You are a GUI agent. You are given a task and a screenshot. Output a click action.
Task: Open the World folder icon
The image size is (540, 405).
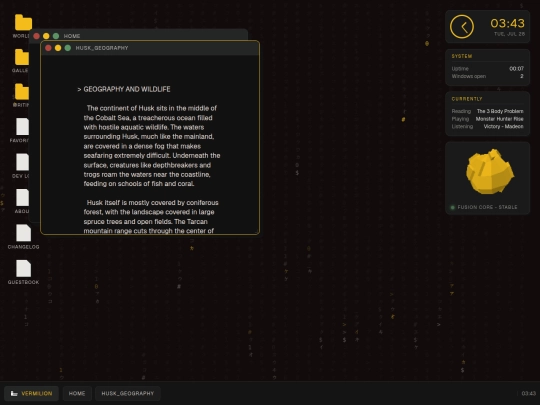coord(23,23)
